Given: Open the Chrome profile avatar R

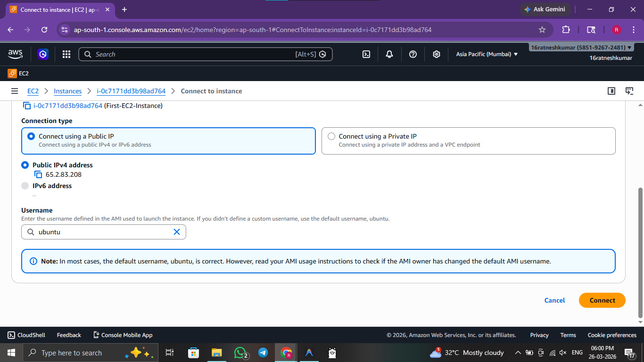Looking at the screenshot, I should (x=616, y=30).
